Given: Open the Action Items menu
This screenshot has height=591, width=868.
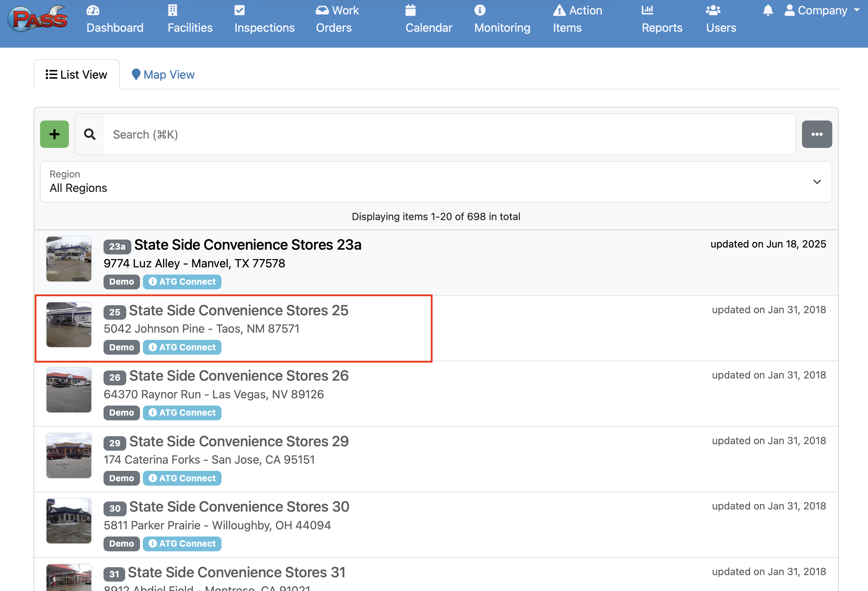Looking at the screenshot, I should (x=577, y=19).
